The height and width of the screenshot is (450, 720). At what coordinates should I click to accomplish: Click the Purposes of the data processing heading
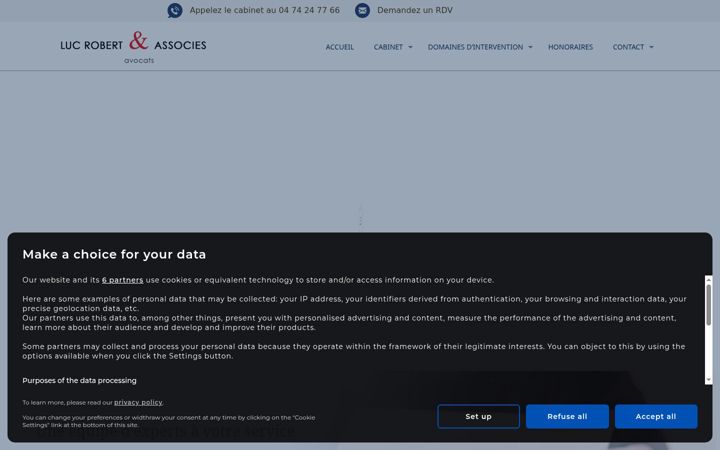pyautogui.click(x=79, y=381)
